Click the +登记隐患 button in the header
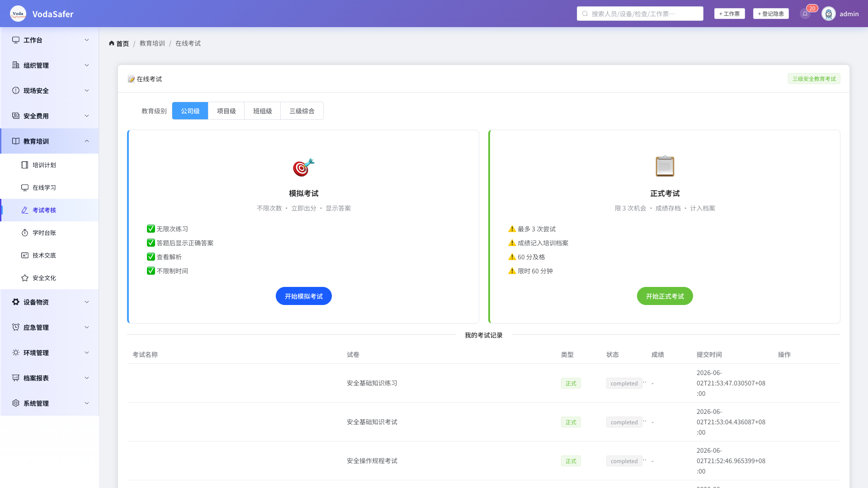This screenshot has height=488, width=868. (x=771, y=14)
